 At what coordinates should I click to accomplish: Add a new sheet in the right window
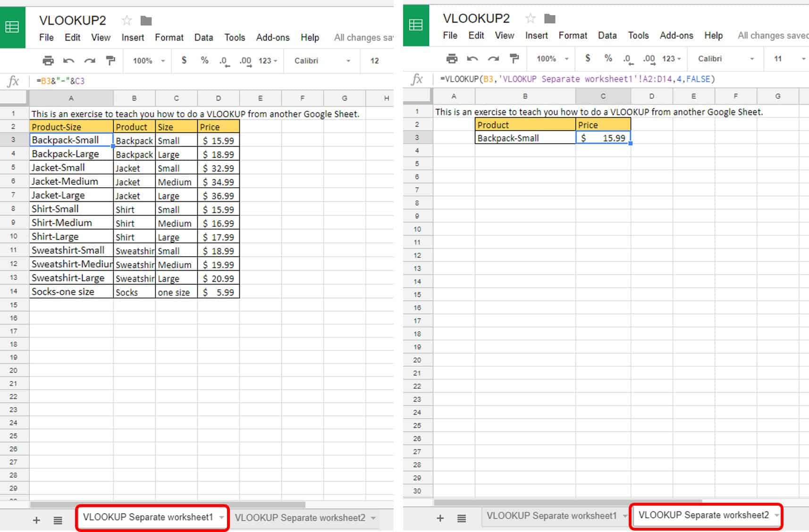[440, 518]
